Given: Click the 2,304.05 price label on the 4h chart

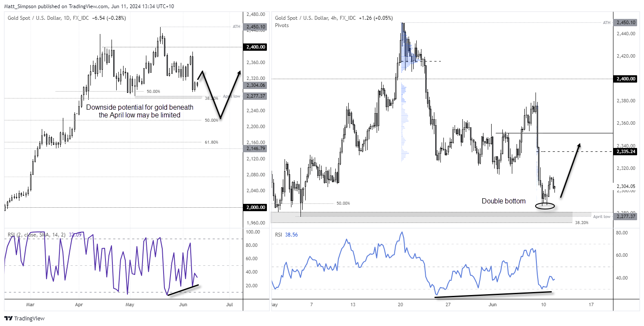Looking at the screenshot, I should tap(625, 186).
